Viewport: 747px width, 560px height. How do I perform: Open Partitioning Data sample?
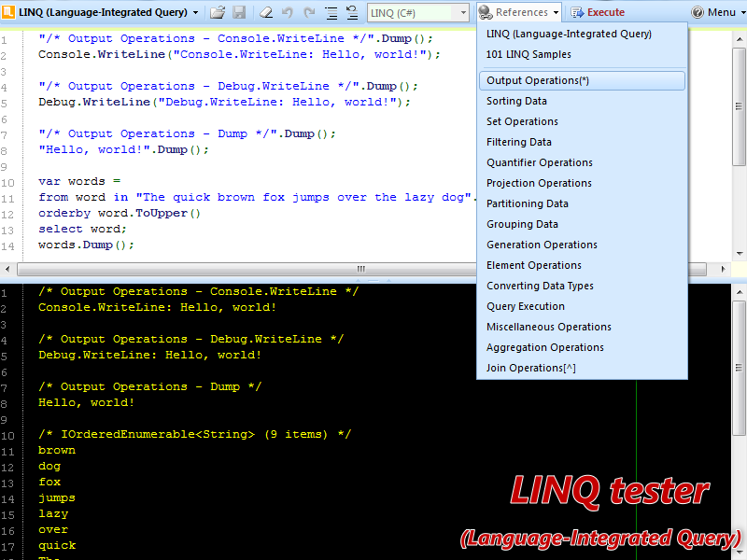582,203
